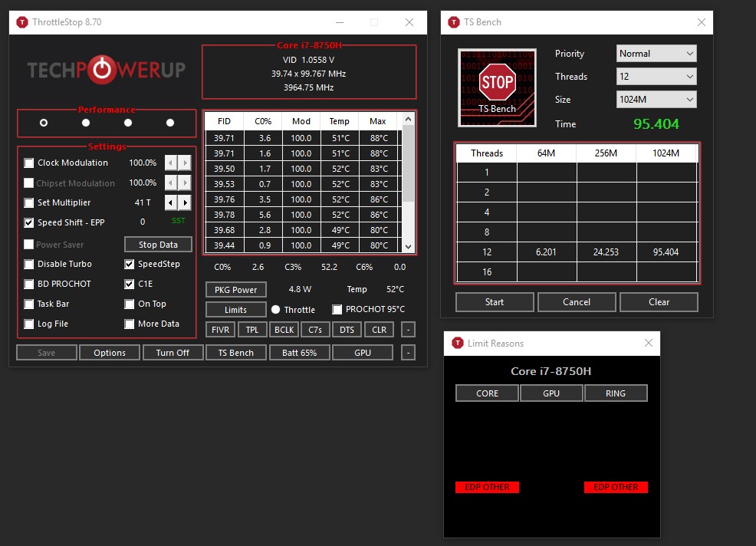Open the C7s window
This screenshot has width=756, height=546.
(315, 330)
